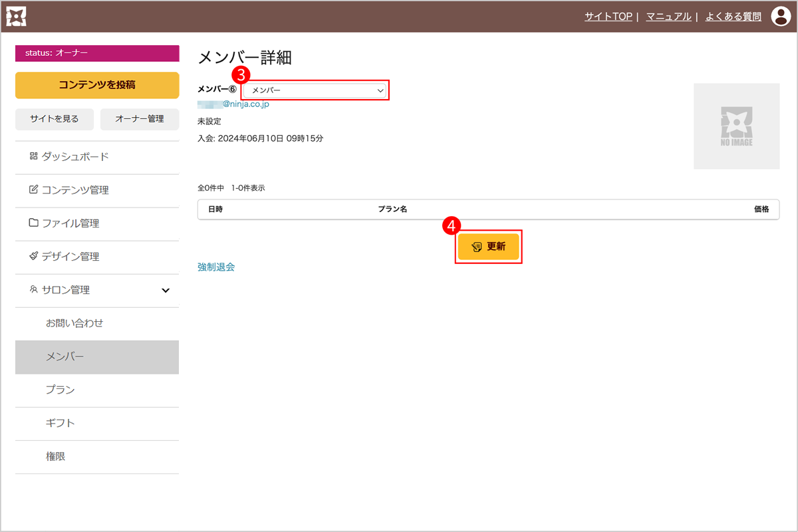
Task: Click the 強制退会 link
Action: tap(216, 267)
